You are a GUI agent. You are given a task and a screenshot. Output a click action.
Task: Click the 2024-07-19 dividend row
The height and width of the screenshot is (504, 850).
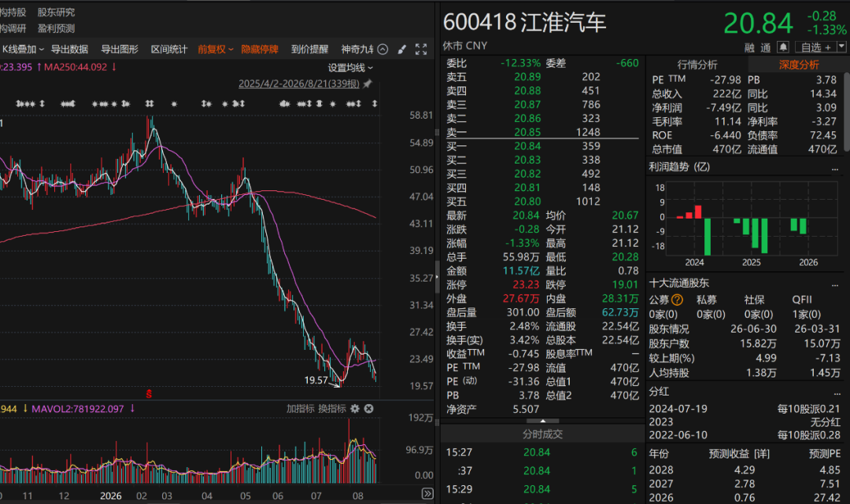tap(745, 409)
